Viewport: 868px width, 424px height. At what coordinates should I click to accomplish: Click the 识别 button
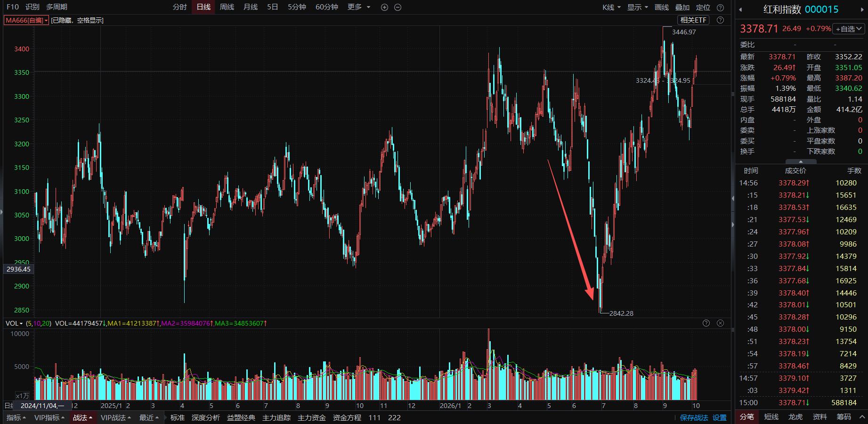coord(32,7)
